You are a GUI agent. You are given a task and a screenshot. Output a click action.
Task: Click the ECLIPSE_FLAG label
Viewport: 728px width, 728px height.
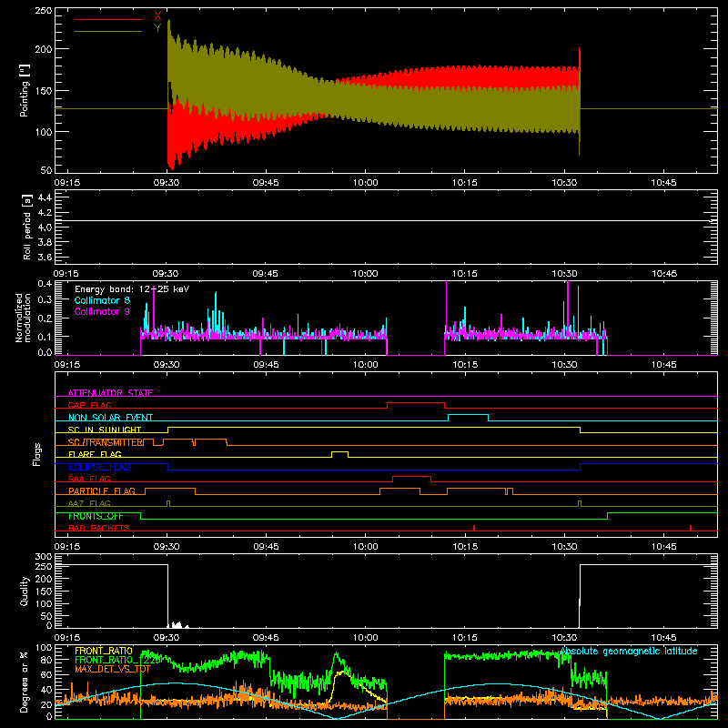[x=99, y=467]
